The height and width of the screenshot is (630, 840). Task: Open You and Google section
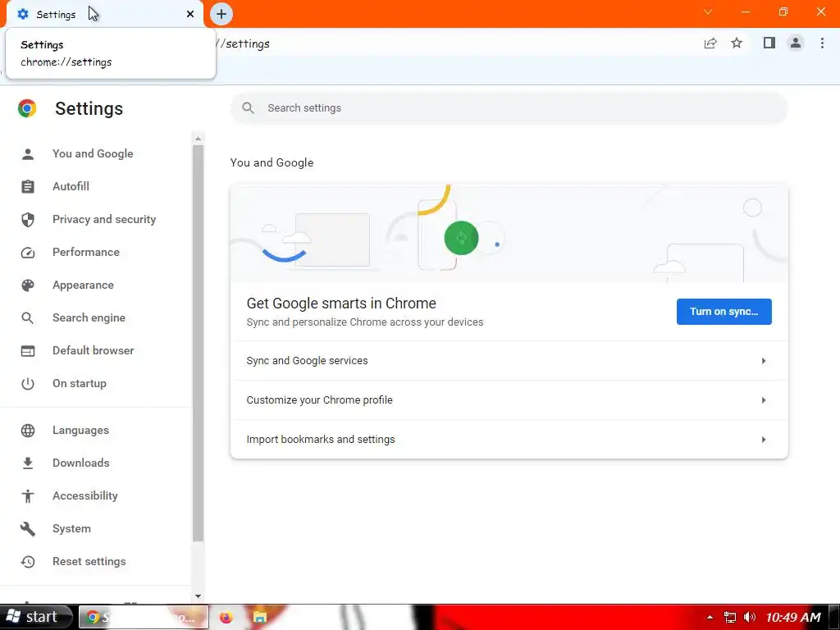pyautogui.click(x=93, y=153)
